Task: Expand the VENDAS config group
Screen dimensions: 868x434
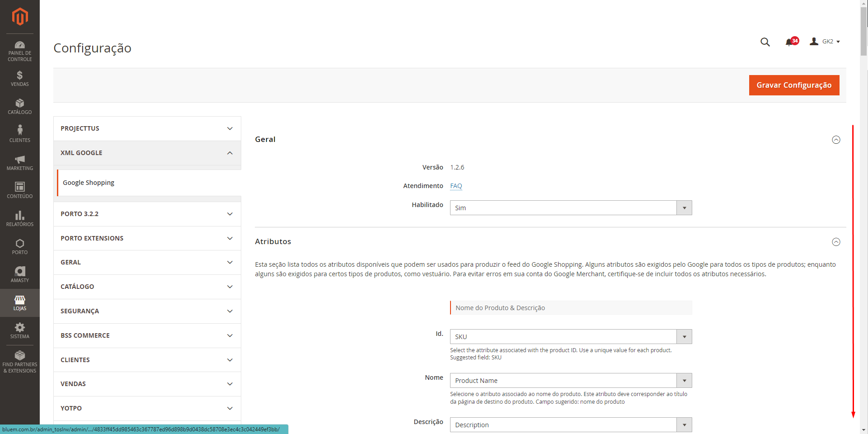Action: point(147,384)
